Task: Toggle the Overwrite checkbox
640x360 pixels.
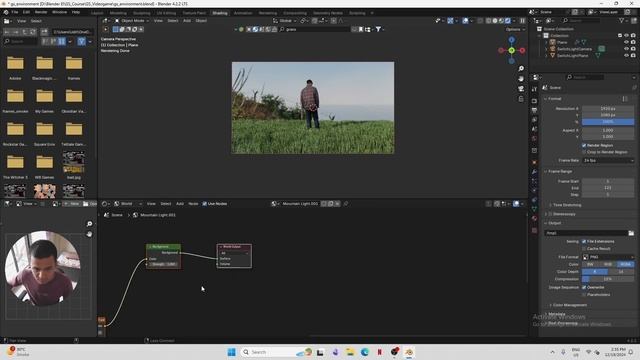Action: [x=584, y=287]
